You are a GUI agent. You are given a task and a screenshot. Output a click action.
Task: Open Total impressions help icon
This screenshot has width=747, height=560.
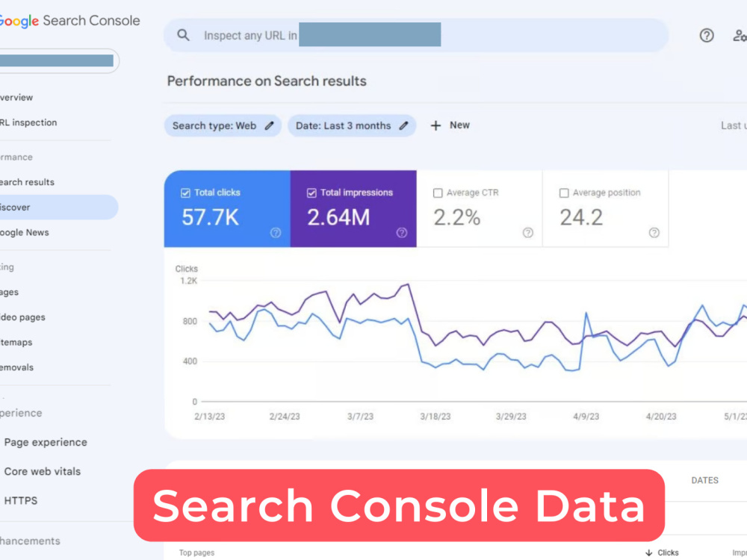tap(402, 233)
